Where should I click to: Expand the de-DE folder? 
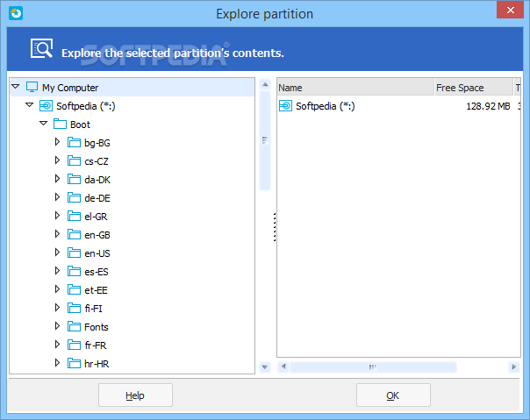click(x=57, y=197)
